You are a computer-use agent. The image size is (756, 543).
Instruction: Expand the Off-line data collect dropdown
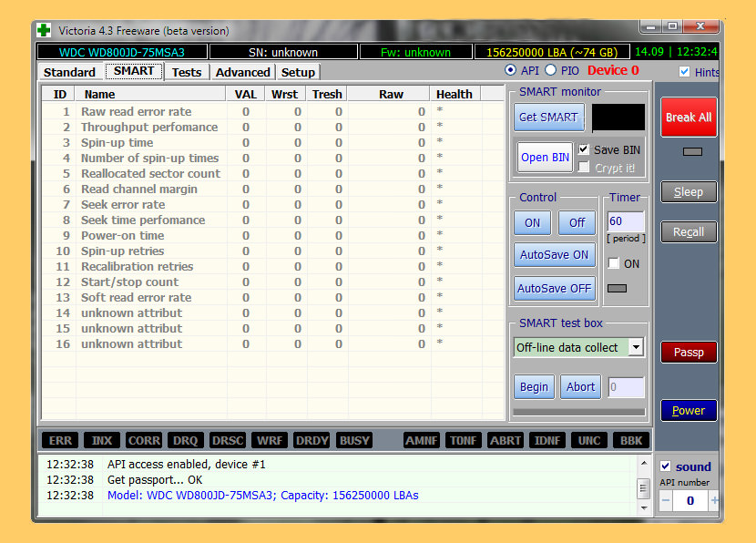pos(636,347)
